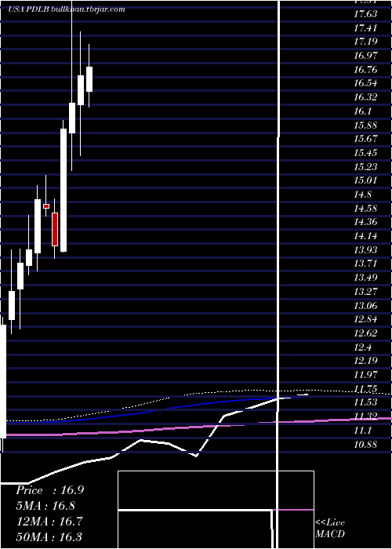Click the tallest white candlestick body

(64, 190)
